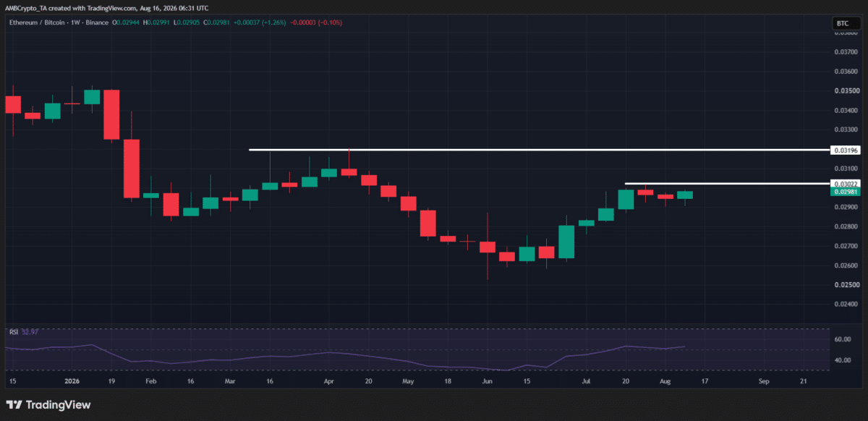
Task: Select the upper white horizontal line at 0.03196
Action: pos(538,150)
